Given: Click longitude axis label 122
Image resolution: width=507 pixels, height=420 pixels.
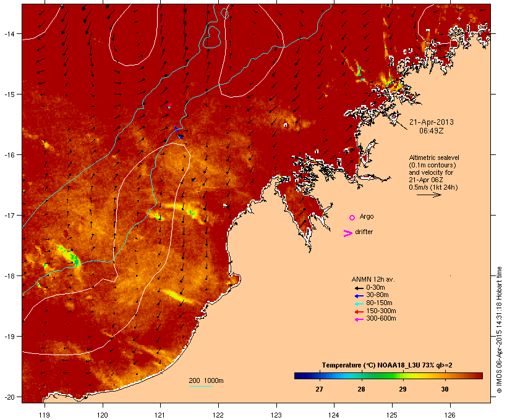Looking at the screenshot, I should point(218,415).
